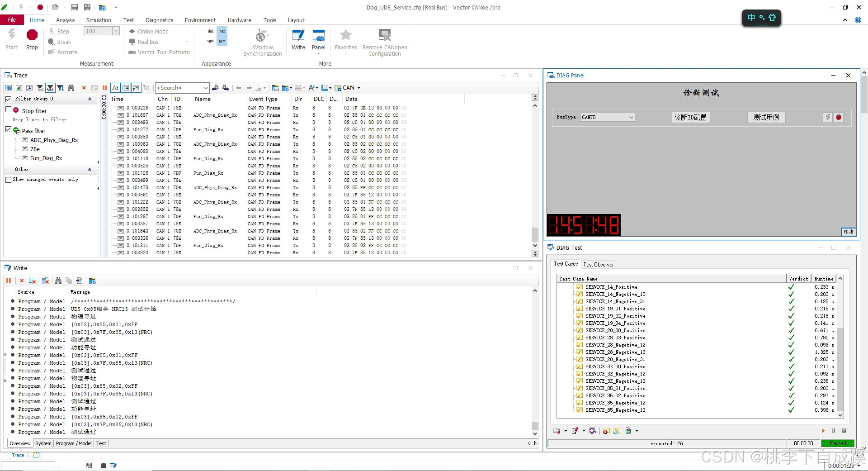868x471 pixels.
Task: Enable Show changed events only
Action: click(8, 180)
